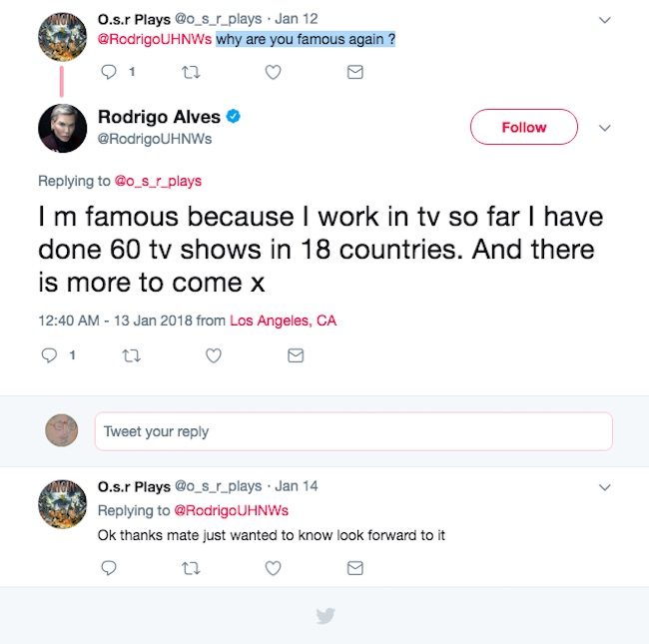Open Rodrigo Alves' profile picture
This screenshot has width=649, height=644.
(x=62, y=128)
